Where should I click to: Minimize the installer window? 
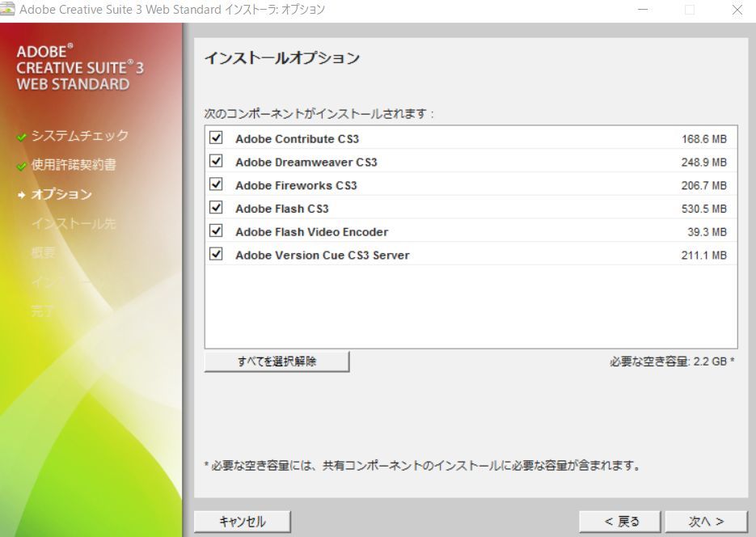point(643,9)
